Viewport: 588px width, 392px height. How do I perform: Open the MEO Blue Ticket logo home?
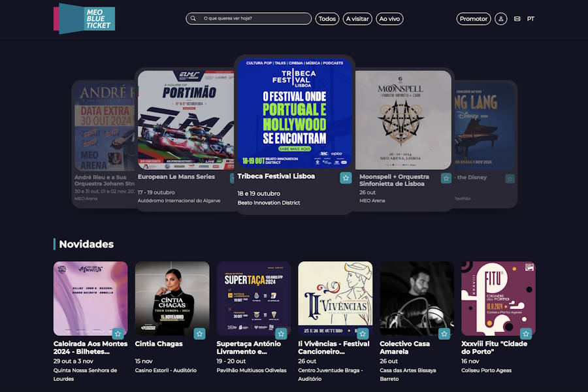pos(84,18)
